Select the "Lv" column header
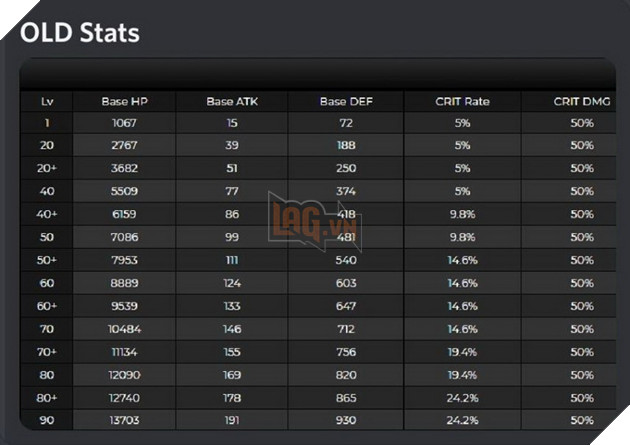The width and height of the screenshot is (630, 445). [x=47, y=101]
